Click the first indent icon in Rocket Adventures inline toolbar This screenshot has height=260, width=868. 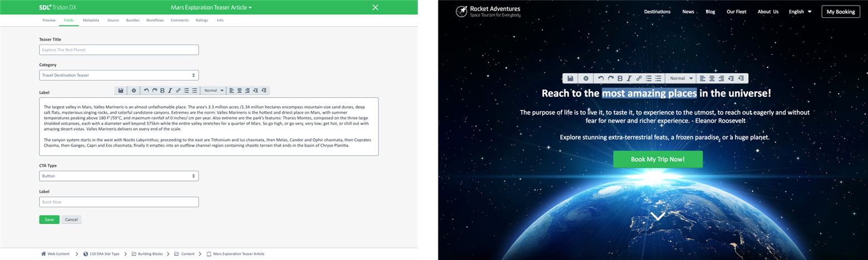pyautogui.click(x=731, y=78)
